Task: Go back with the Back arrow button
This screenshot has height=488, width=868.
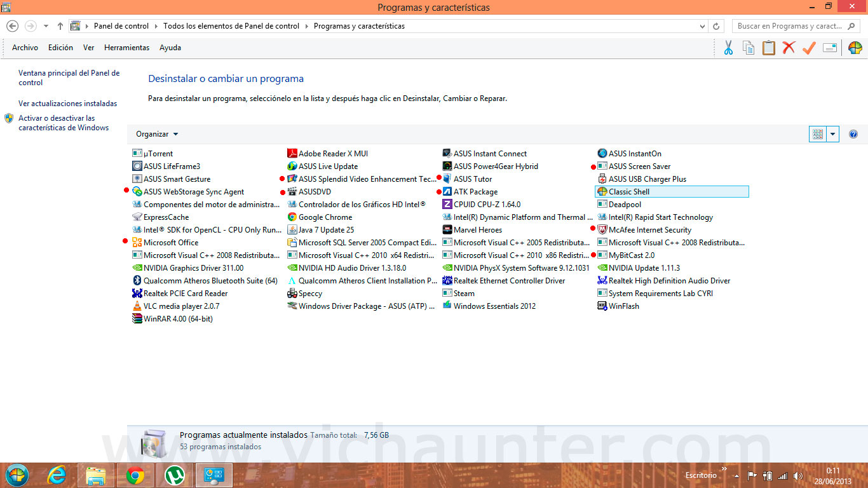Action: 12,26
